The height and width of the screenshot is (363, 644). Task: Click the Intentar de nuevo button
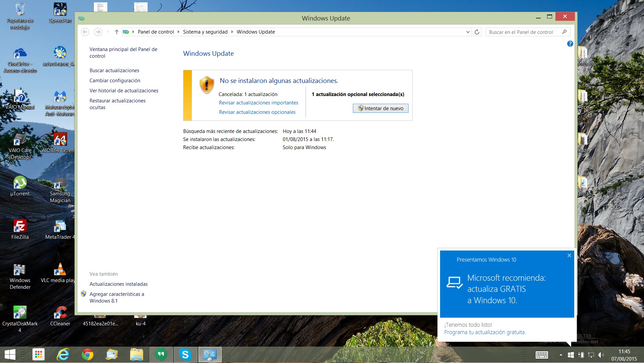[x=380, y=108]
